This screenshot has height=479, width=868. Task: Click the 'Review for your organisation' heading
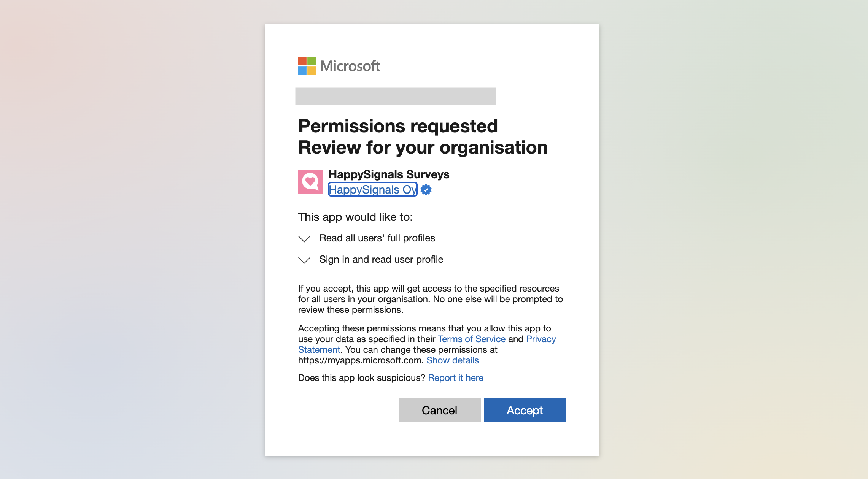tap(423, 148)
